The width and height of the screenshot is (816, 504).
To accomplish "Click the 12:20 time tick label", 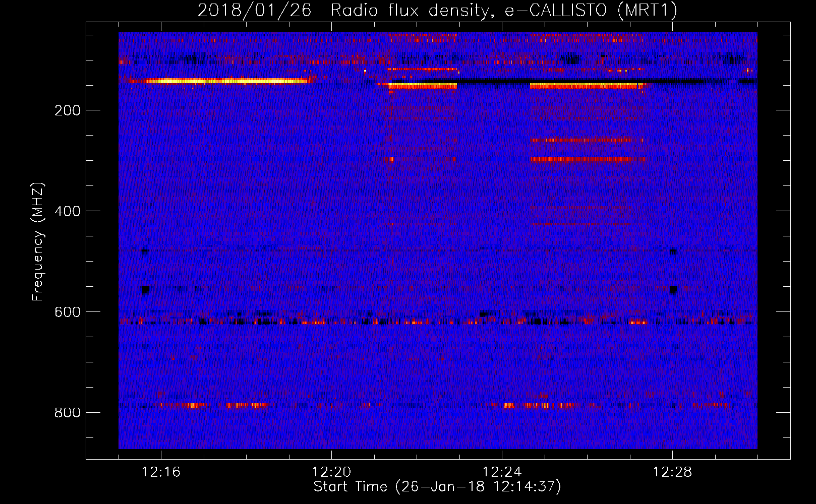I will tap(331, 472).
